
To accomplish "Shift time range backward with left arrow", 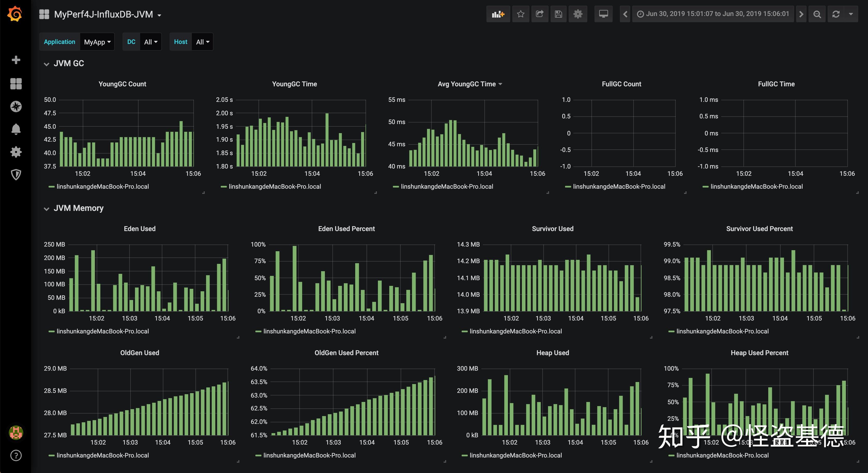I will (625, 14).
